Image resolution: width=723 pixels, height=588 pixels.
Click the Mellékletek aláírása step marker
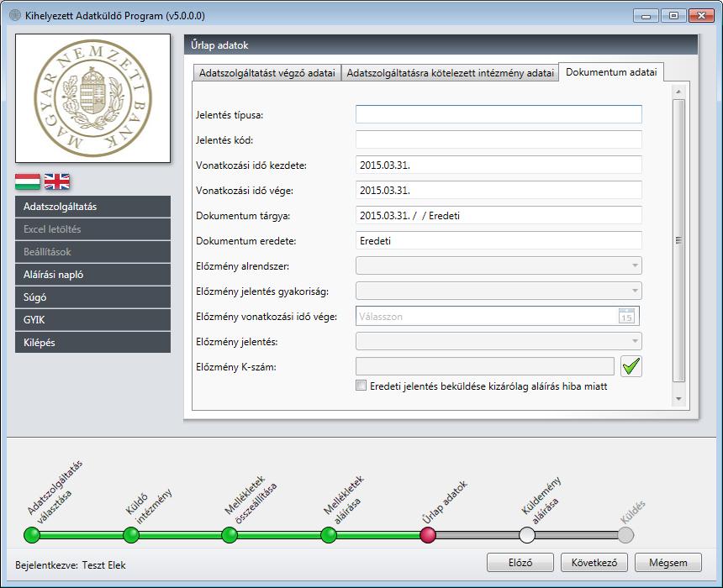point(329,535)
